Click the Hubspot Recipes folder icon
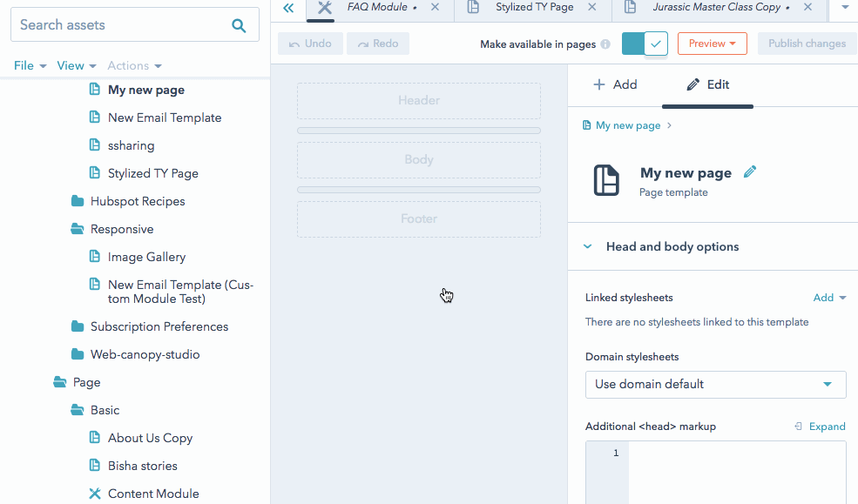The image size is (858, 504). pyautogui.click(x=78, y=201)
